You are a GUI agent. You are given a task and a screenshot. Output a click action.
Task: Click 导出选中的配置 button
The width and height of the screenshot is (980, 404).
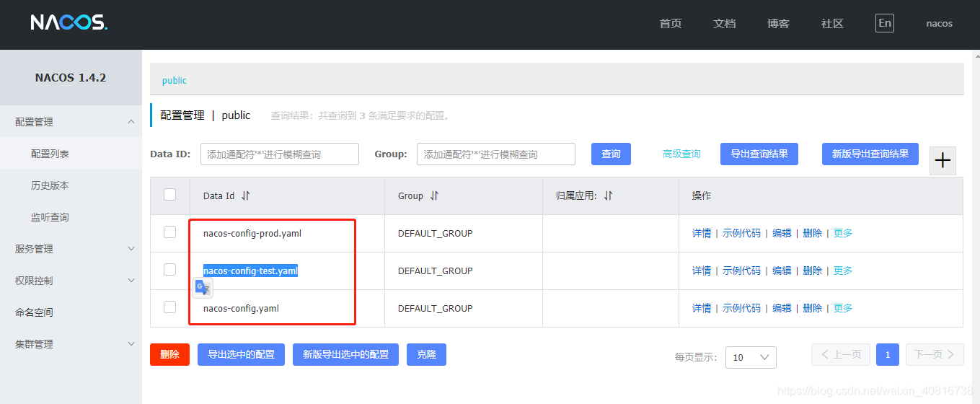(241, 354)
